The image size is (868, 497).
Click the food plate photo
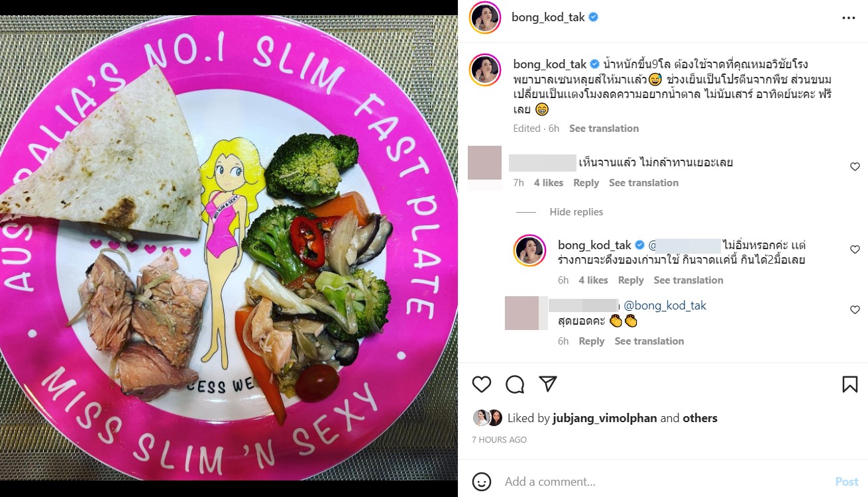[229, 248]
